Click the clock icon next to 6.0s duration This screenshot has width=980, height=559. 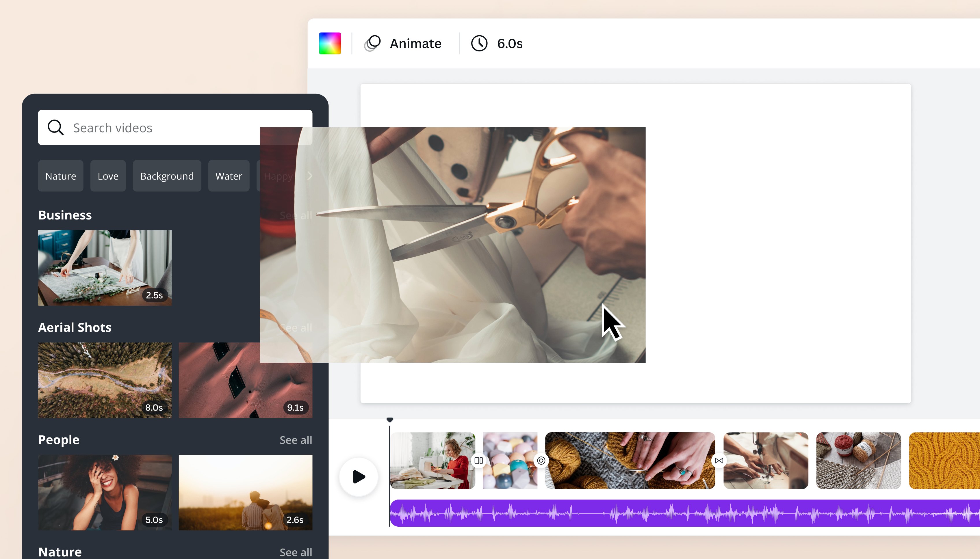click(x=479, y=43)
